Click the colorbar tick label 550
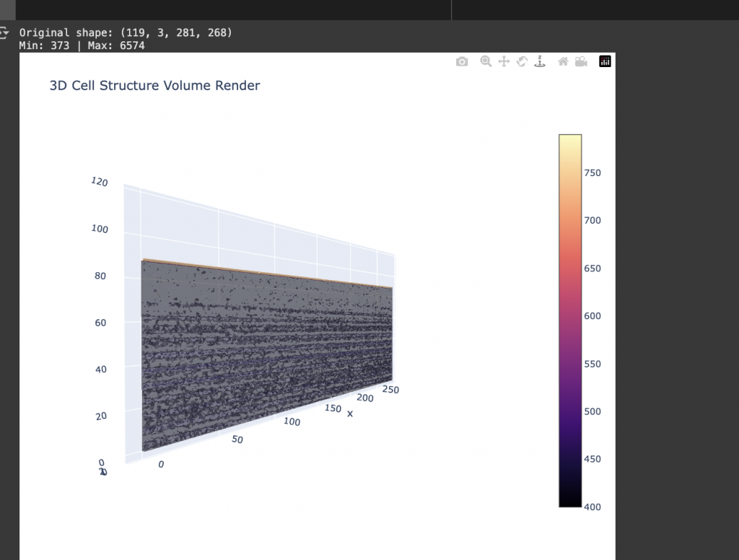This screenshot has height=560, width=739. pyautogui.click(x=592, y=364)
